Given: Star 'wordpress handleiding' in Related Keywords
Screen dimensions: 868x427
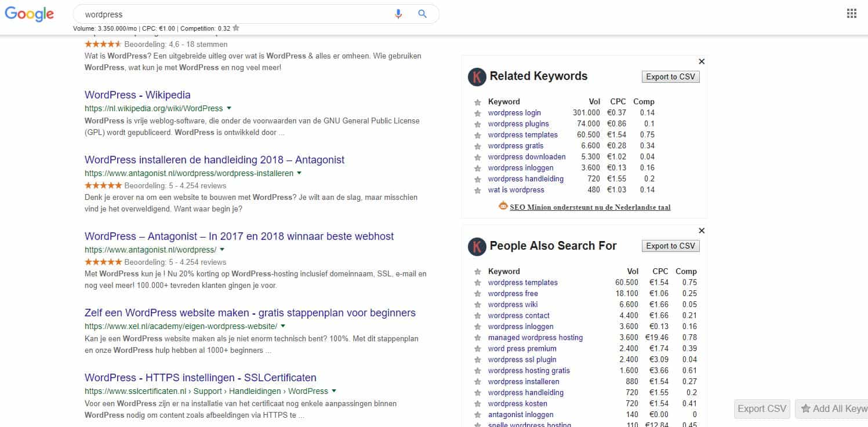Looking at the screenshot, I should 477,179.
